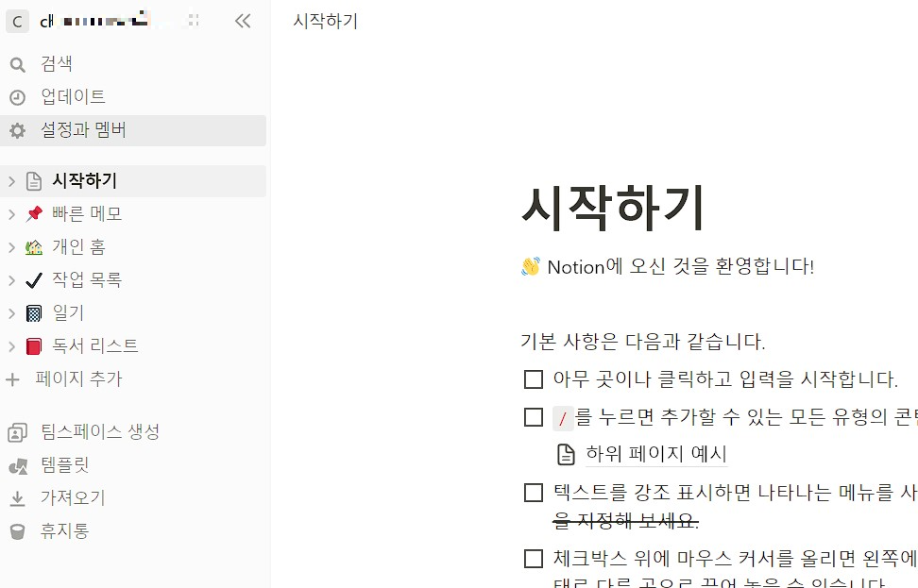Click the plus icon for 페이지 추가
The width and height of the screenshot is (918, 588).
13,379
